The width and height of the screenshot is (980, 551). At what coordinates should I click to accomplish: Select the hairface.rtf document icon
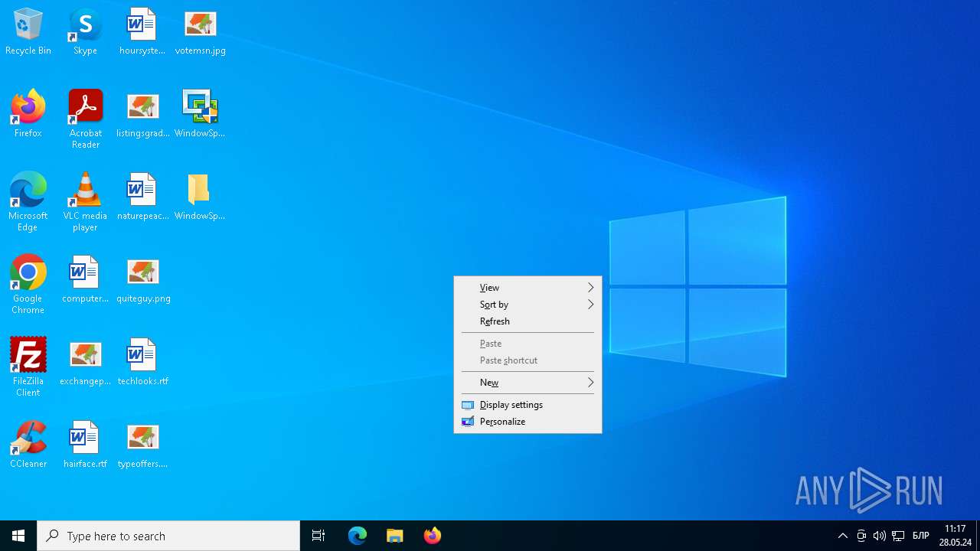(x=85, y=445)
